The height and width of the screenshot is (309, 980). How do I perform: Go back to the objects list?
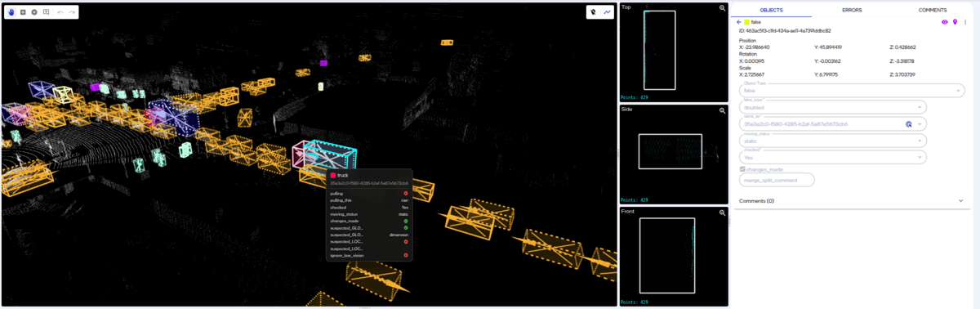pyautogui.click(x=738, y=22)
